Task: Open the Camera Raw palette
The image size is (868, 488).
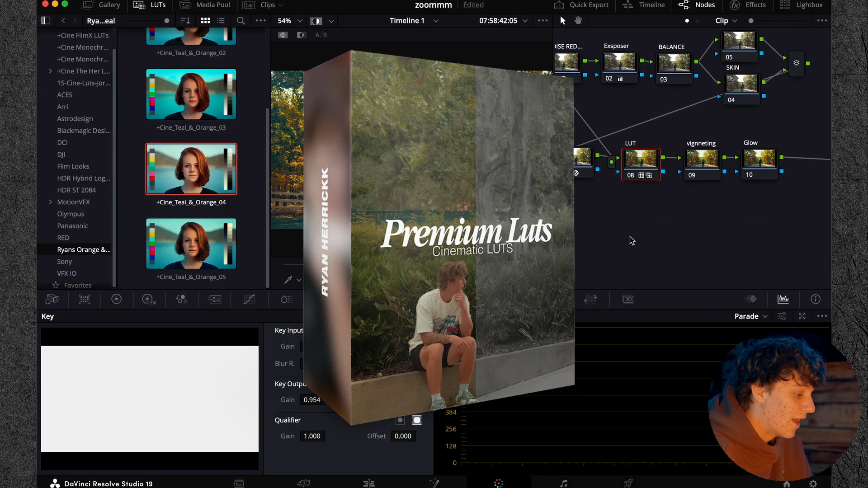Action: [x=52, y=299]
